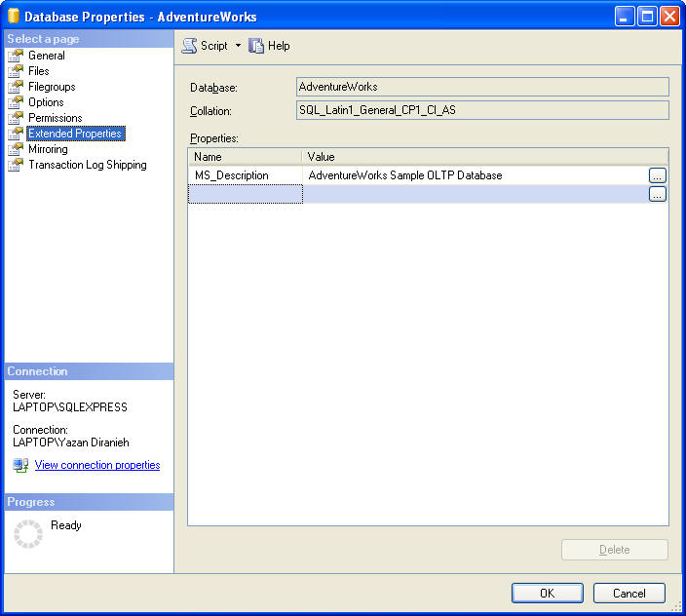The width and height of the screenshot is (686, 616).
Task: Click the General page icon
Action: [15, 56]
